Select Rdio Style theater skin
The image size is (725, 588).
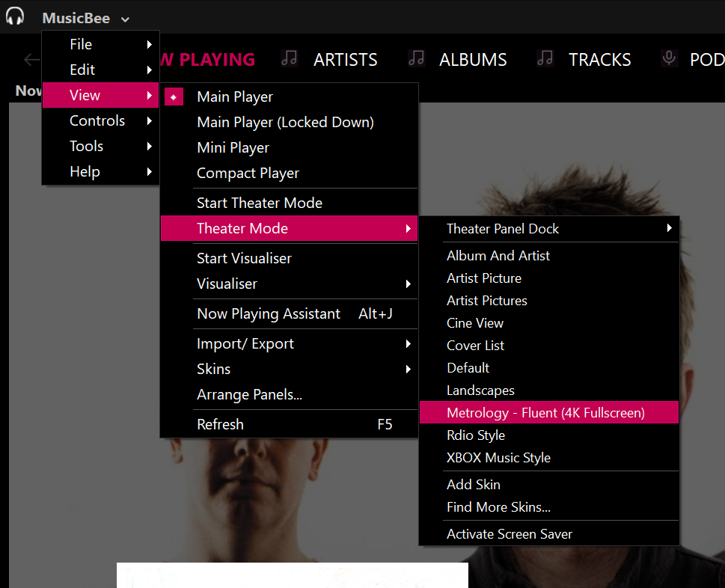coord(549,435)
